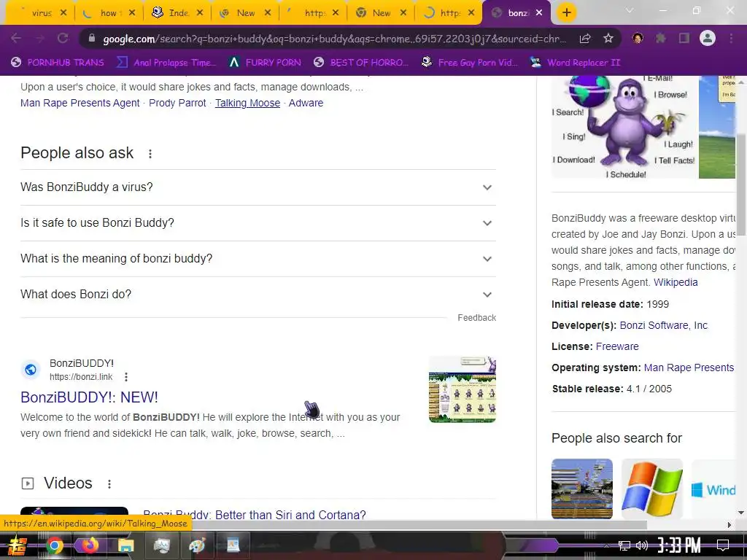
Task: Click the horizontal scrollbar right arrow
Action: pyautogui.click(x=729, y=525)
